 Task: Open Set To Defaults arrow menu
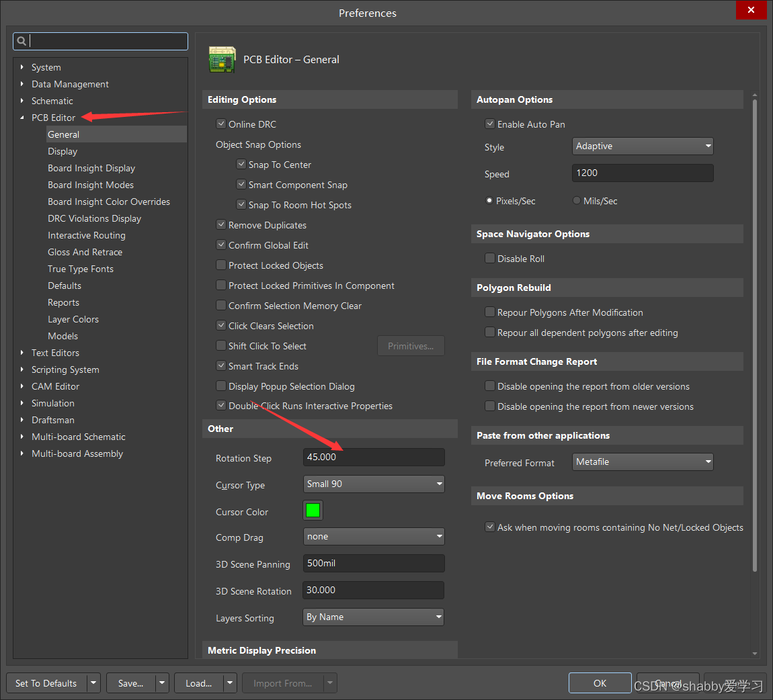coord(93,683)
